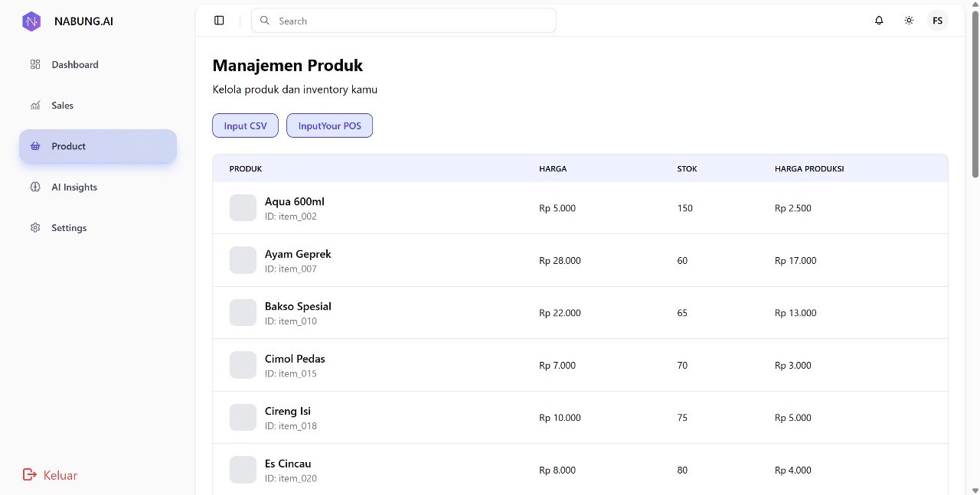Click the Sales chart icon
Image resolution: width=980 pixels, height=495 pixels.
pos(35,106)
